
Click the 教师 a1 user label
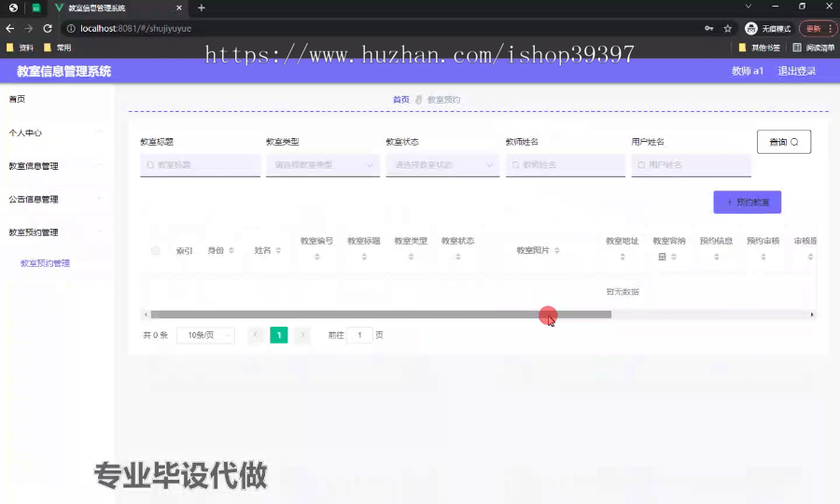pos(748,71)
